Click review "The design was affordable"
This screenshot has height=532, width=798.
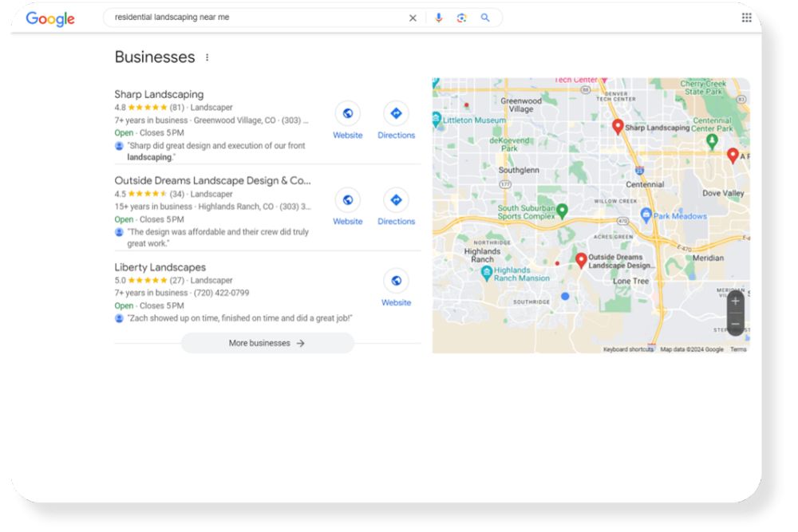coord(218,238)
